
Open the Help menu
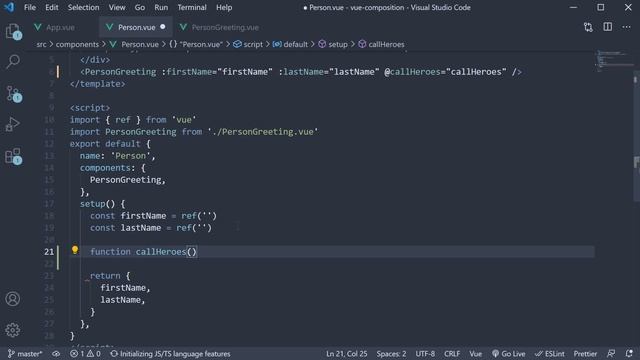click(x=224, y=7)
